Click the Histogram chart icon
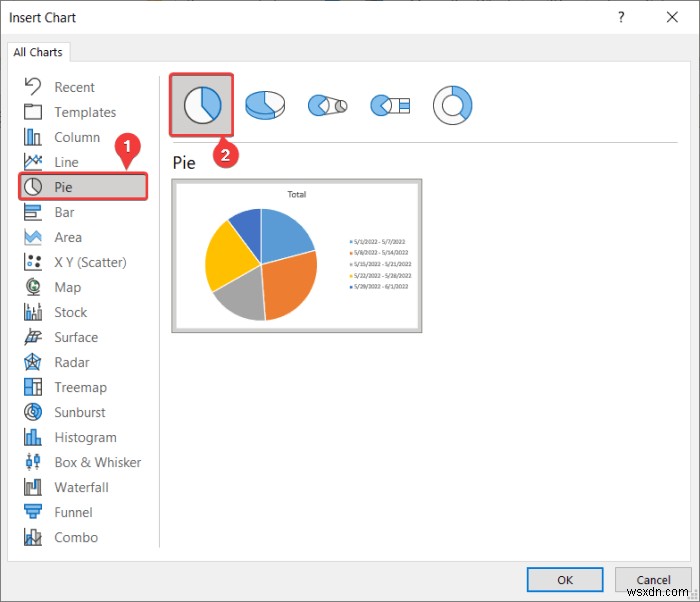This screenshot has height=602, width=700. pyautogui.click(x=33, y=437)
